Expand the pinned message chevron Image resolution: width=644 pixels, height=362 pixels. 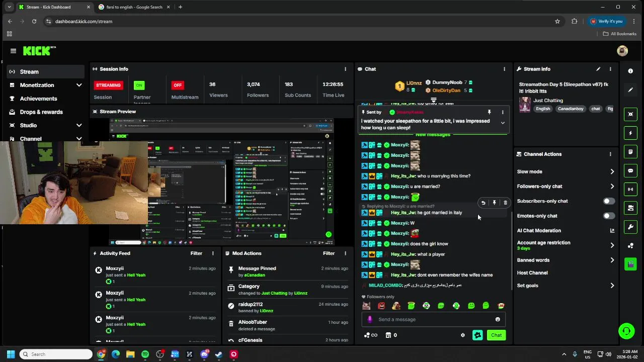click(502, 123)
